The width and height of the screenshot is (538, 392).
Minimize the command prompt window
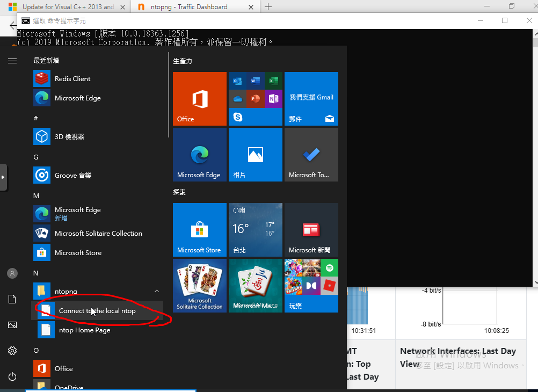click(x=481, y=20)
